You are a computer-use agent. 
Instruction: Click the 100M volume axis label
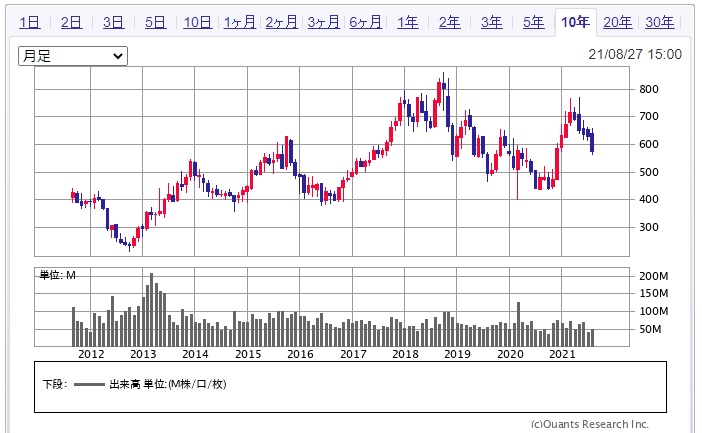(654, 311)
